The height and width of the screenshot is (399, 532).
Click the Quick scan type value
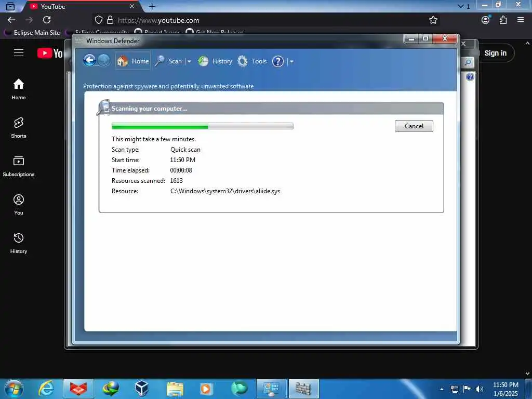pos(185,150)
